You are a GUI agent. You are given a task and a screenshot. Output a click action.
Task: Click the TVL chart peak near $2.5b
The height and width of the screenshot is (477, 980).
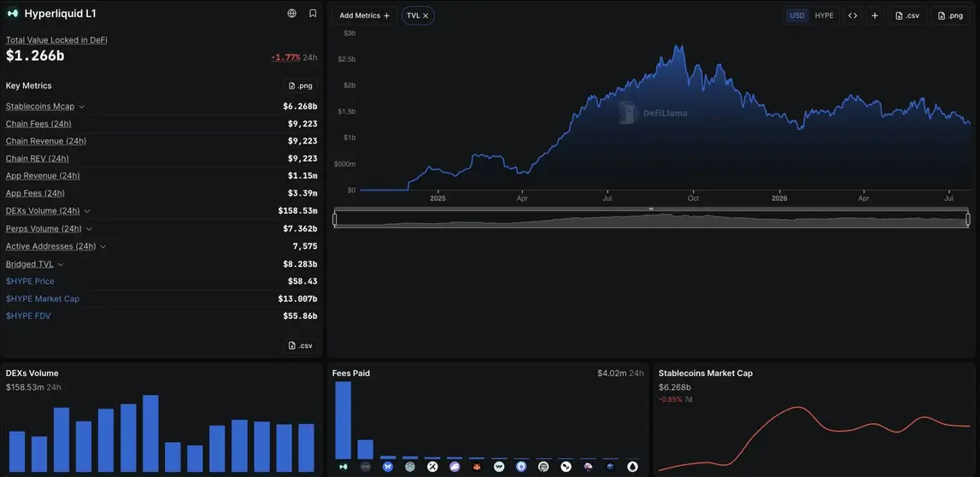(x=679, y=47)
